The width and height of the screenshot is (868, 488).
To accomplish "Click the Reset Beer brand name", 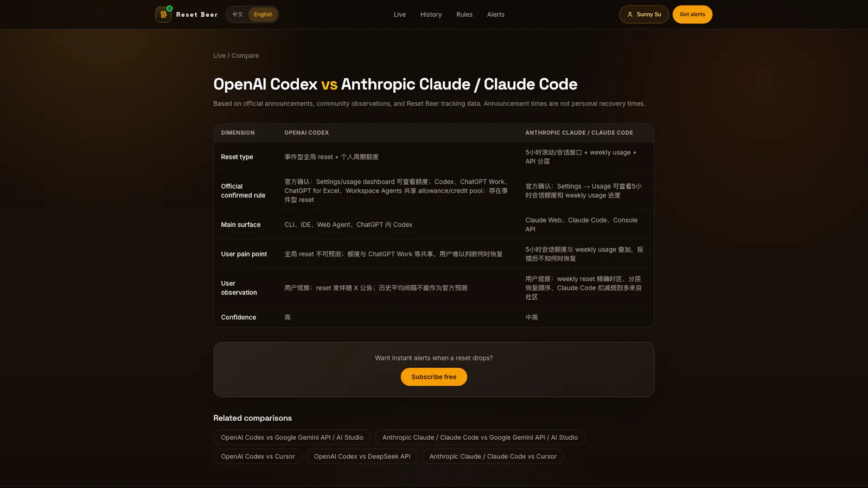I will (x=197, y=15).
